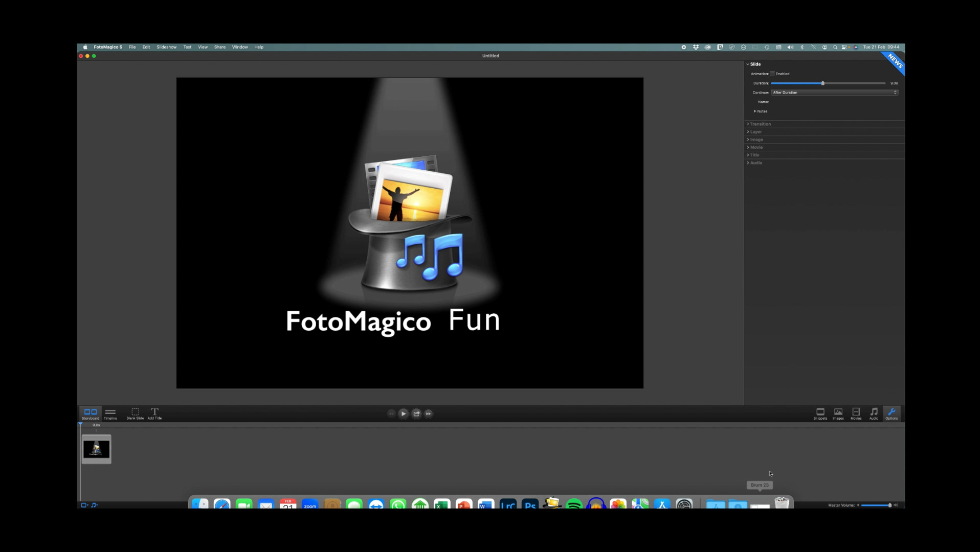
Task: Open the Apple menu
Action: (85, 47)
